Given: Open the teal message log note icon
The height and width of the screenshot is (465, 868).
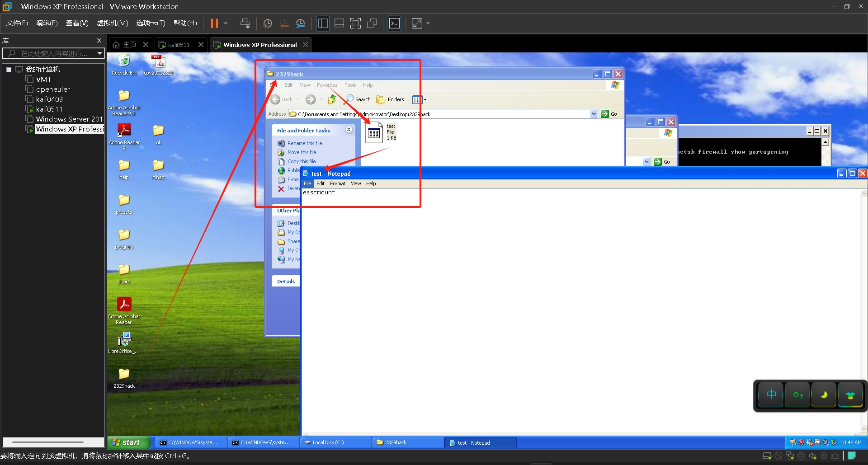Looking at the screenshot, I should [x=852, y=456].
